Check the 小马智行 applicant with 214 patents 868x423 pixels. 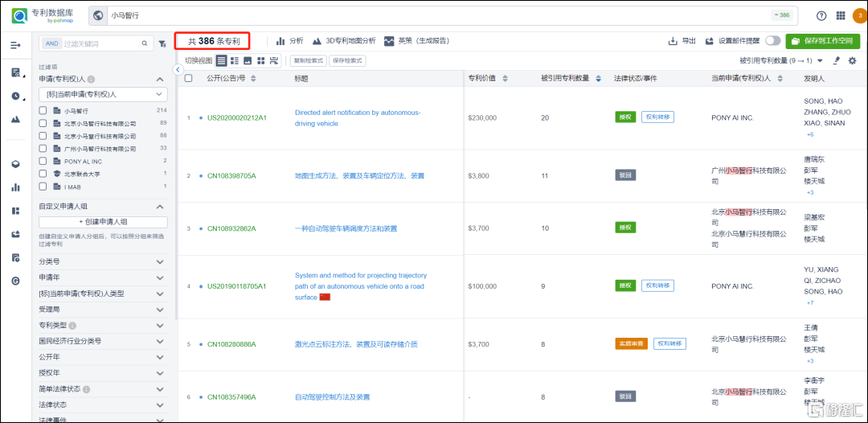point(43,111)
